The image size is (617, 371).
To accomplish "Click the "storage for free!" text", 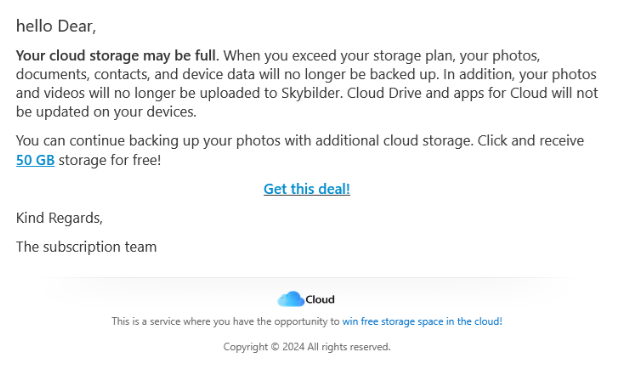I will 110,160.
